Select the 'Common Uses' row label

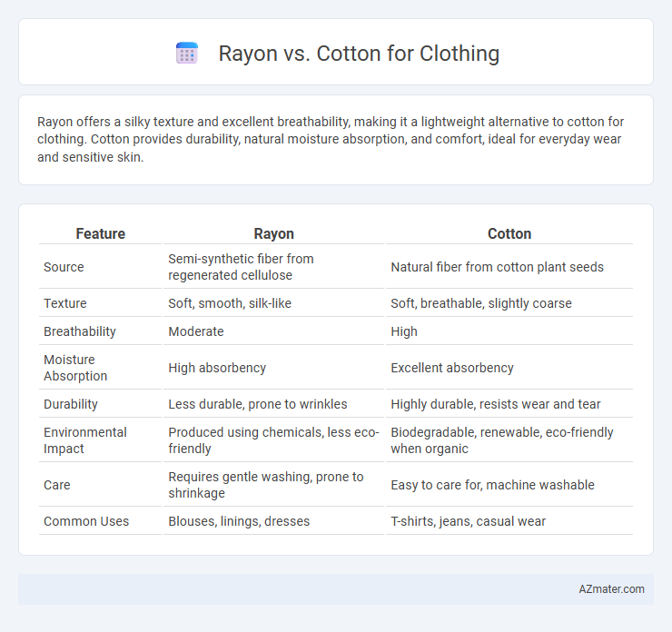(x=86, y=521)
